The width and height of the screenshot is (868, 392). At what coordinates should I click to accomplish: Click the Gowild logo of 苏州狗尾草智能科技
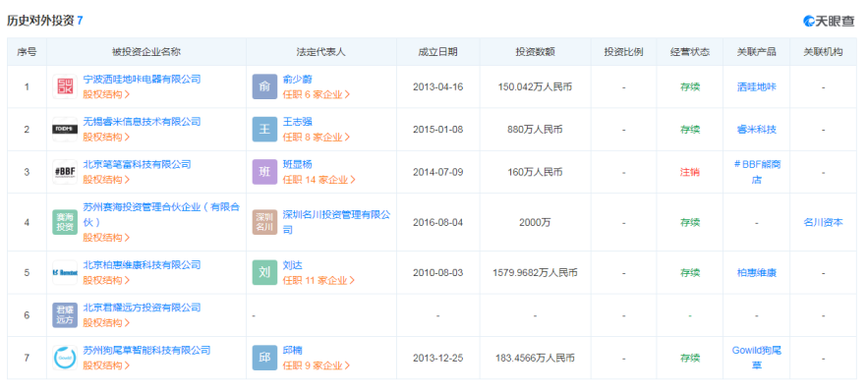coord(65,358)
